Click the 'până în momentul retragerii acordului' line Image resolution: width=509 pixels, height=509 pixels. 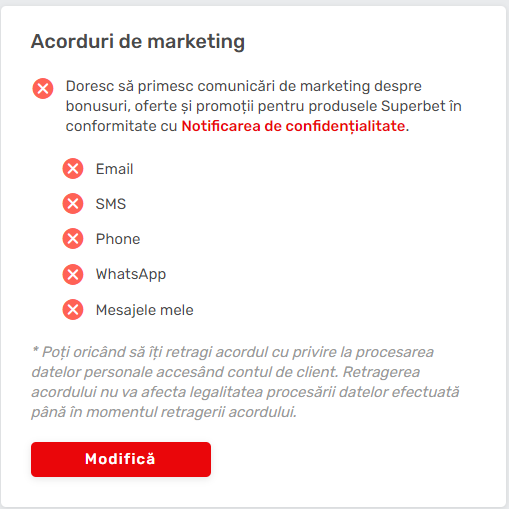point(164,412)
